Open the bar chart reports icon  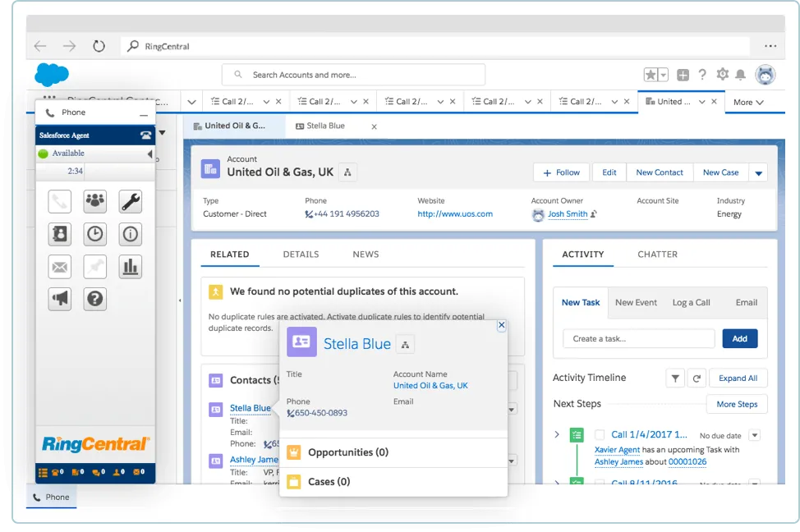tap(131, 266)
